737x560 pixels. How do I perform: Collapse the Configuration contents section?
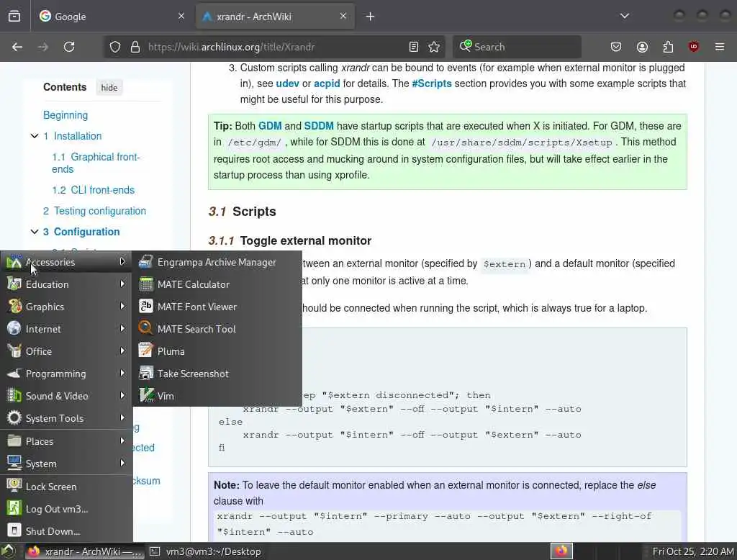35,232
